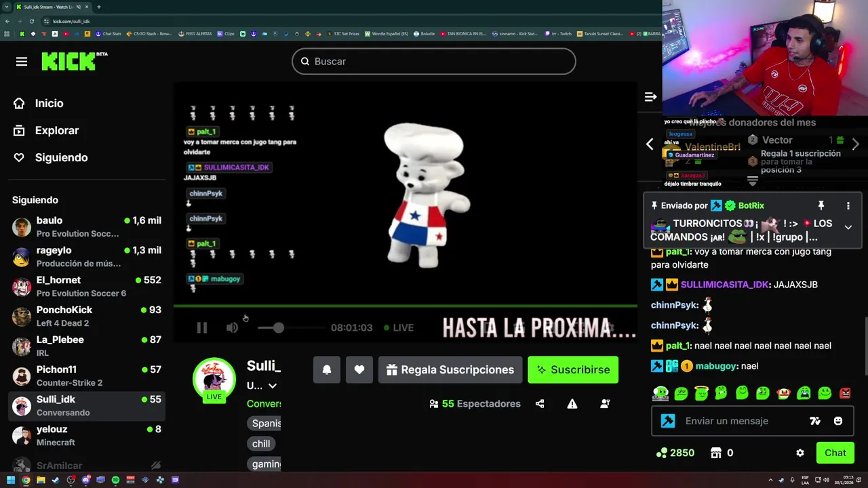The height and width of the screenshot is (488, 868).
Task: Click the chill tag
Action: (261, 444)
